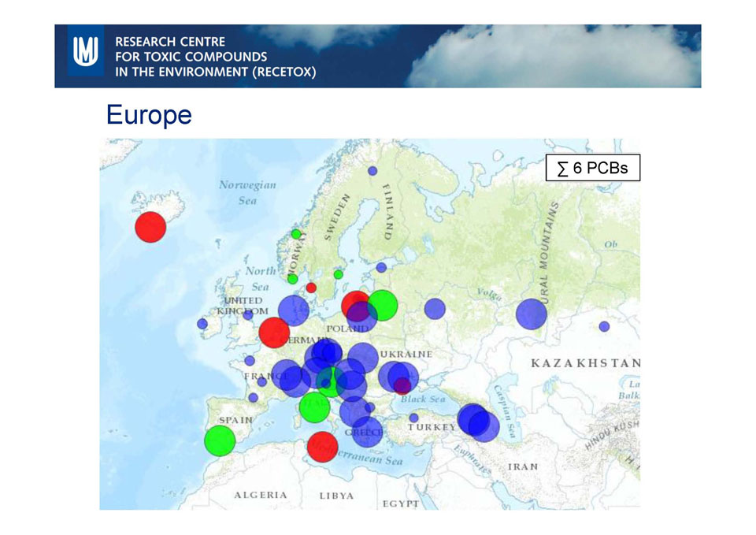Image resolution: width=756 pixels, height=535 pixels.
Task: Click the ∑ 6 PCBs legend box
Action: (x=592, y=168)
